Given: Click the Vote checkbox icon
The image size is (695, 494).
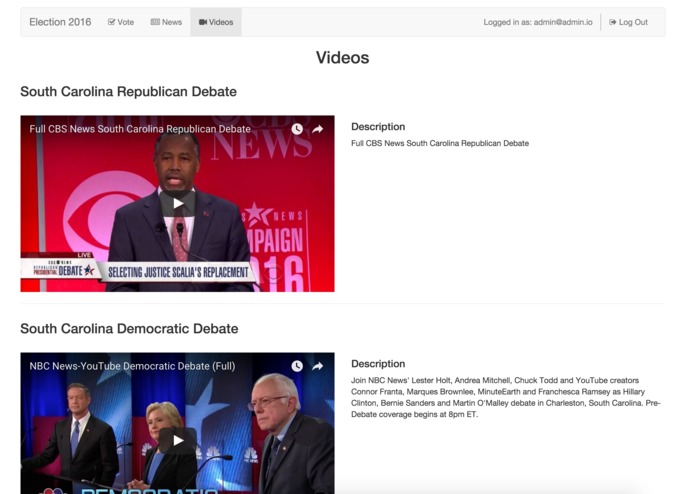Looking at the screenshot, I should [x=111, y=22].
